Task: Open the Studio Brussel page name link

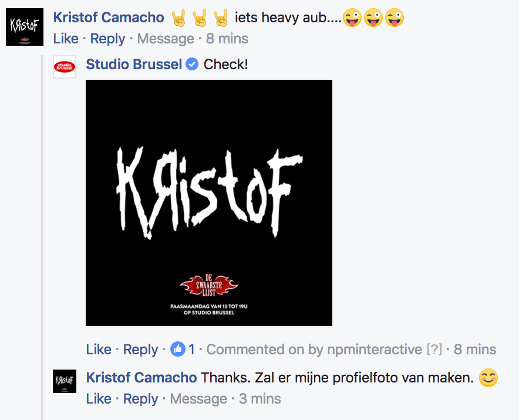Action: (x=134, y=64)
